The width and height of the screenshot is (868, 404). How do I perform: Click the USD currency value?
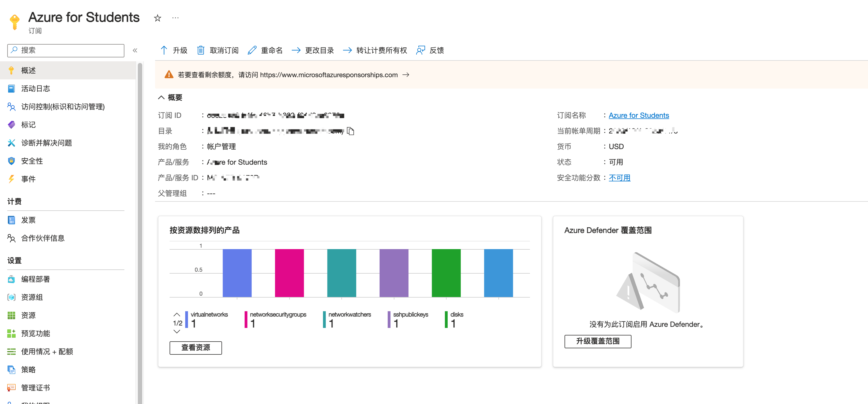[x=616, y=147]
